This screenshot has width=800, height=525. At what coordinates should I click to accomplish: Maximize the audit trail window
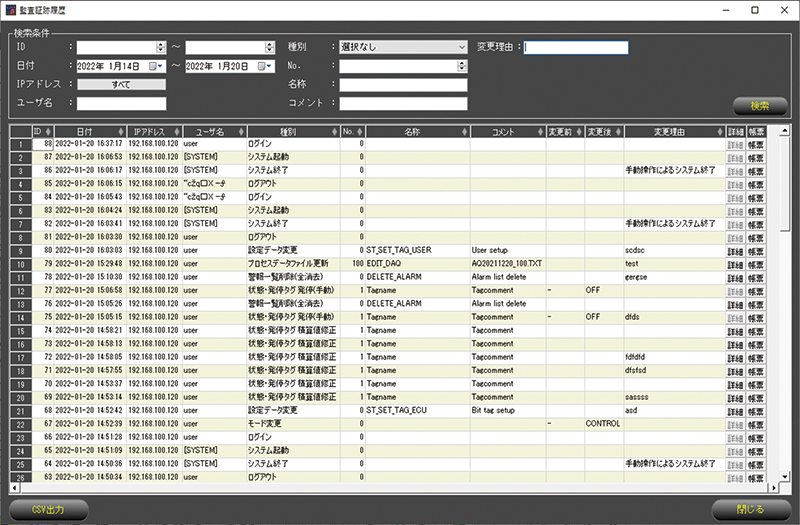(755, 10)
